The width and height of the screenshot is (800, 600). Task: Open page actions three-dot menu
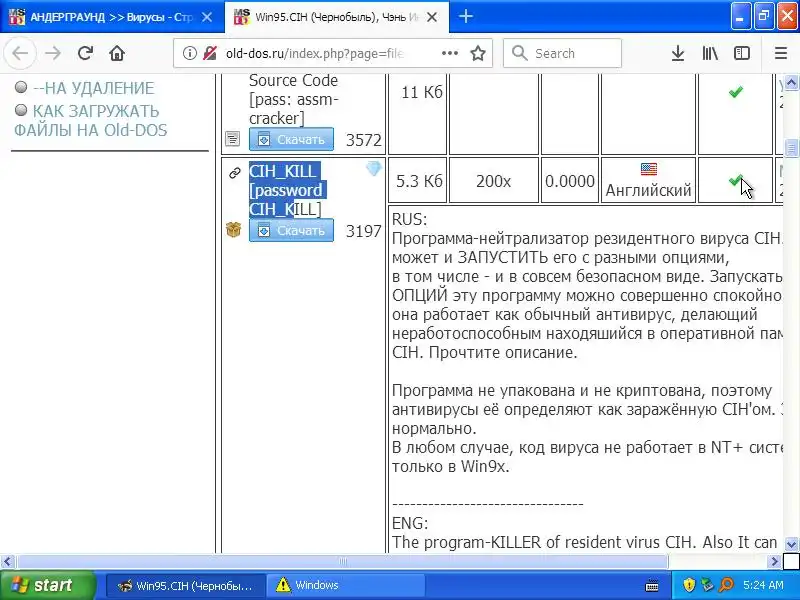449,53
